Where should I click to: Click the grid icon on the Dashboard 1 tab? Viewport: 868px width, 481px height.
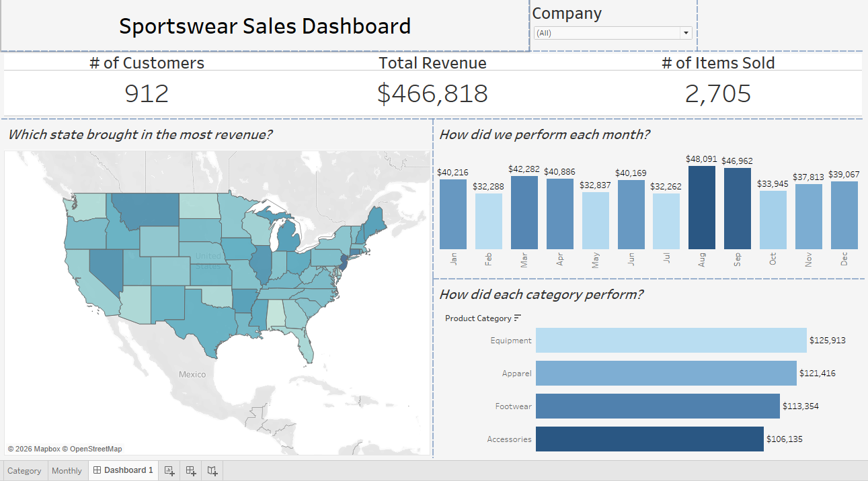96,470
